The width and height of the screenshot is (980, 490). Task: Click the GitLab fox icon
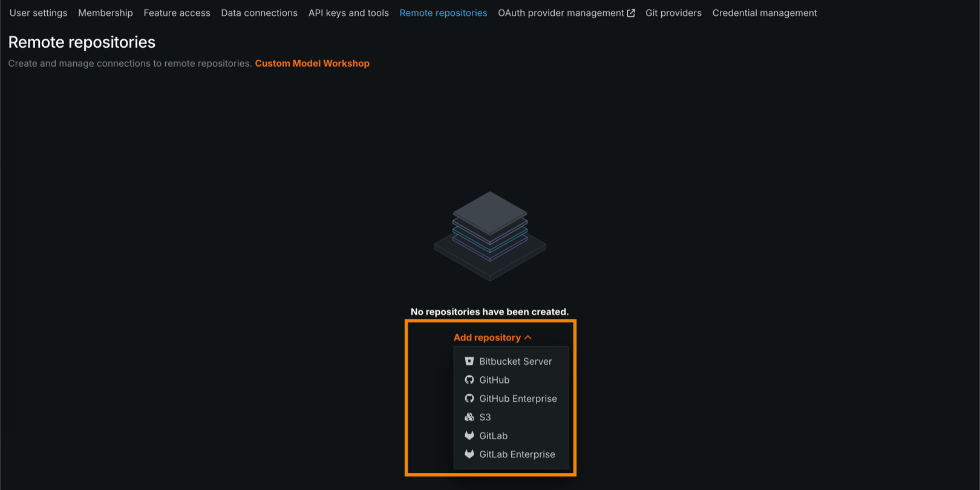coord(469,436)
